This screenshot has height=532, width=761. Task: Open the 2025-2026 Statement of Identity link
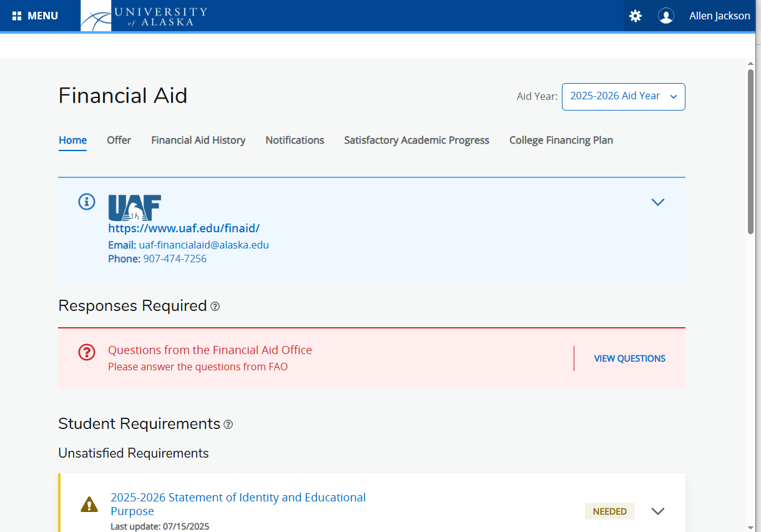(x=238, y=505)
